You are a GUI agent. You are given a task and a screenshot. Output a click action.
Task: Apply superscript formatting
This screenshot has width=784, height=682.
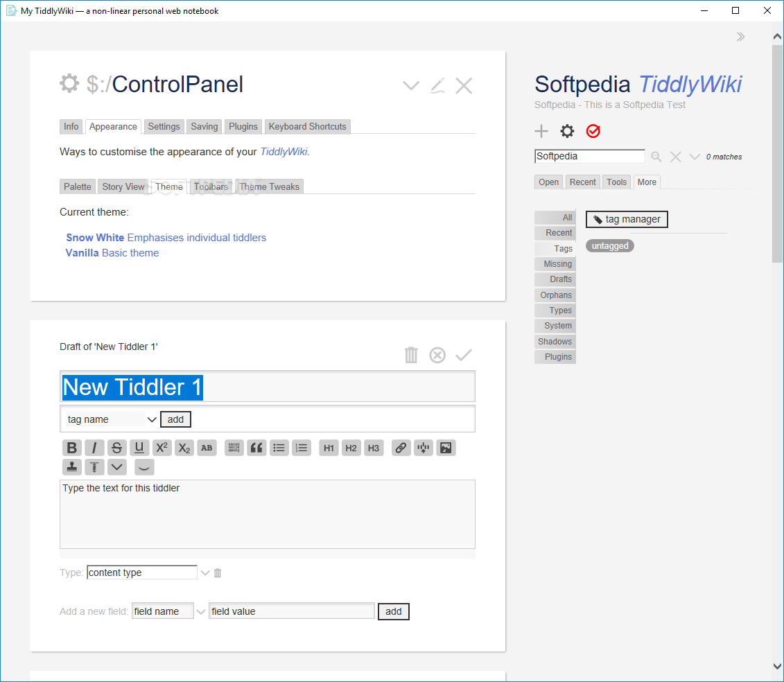coord(162,448)
